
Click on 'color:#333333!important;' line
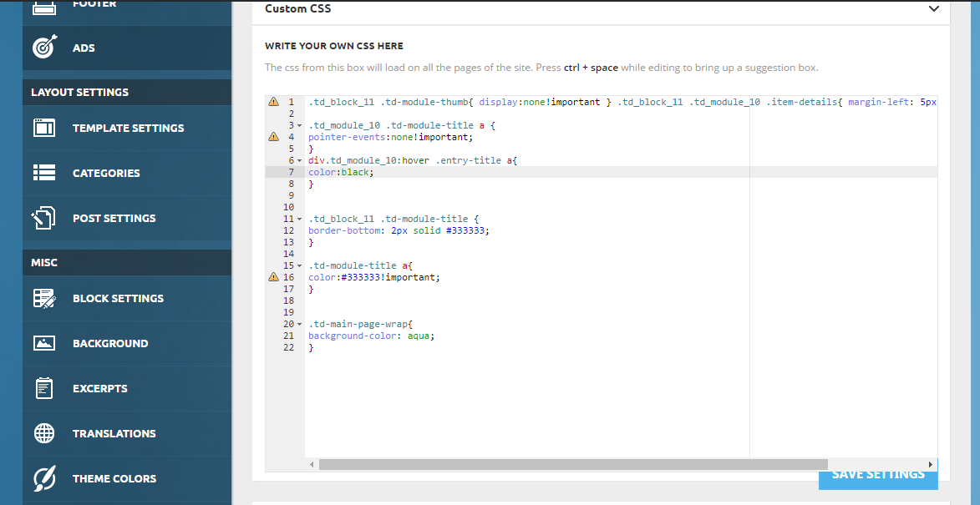373,277
